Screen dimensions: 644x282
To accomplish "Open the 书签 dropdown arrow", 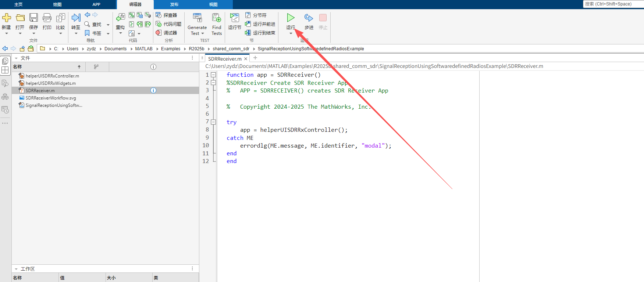I will click(x=108, y=33).
